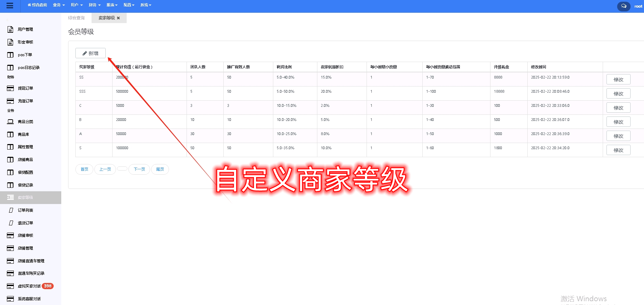Jump to 尾页 last page
Screen dimensions: 644x305
click(x=160, y=169)
